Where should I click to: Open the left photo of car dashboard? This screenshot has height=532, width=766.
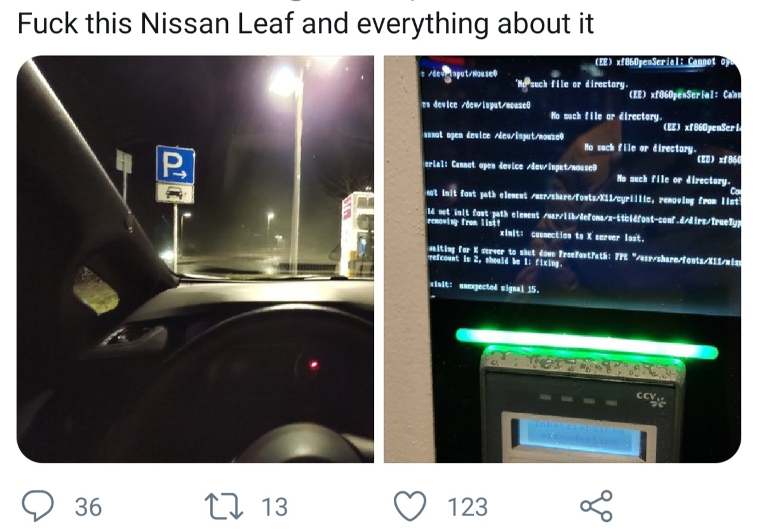(195, 259)
